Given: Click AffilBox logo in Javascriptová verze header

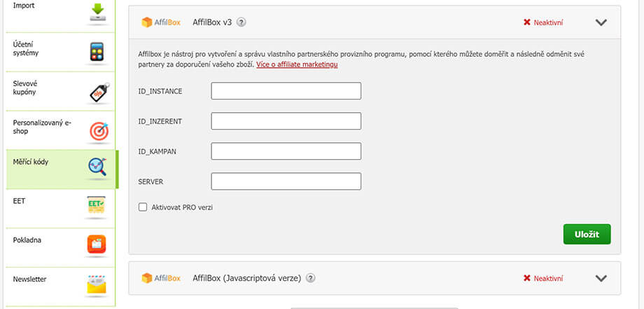Looking at the screenshot, I should (x=161, y=278).
